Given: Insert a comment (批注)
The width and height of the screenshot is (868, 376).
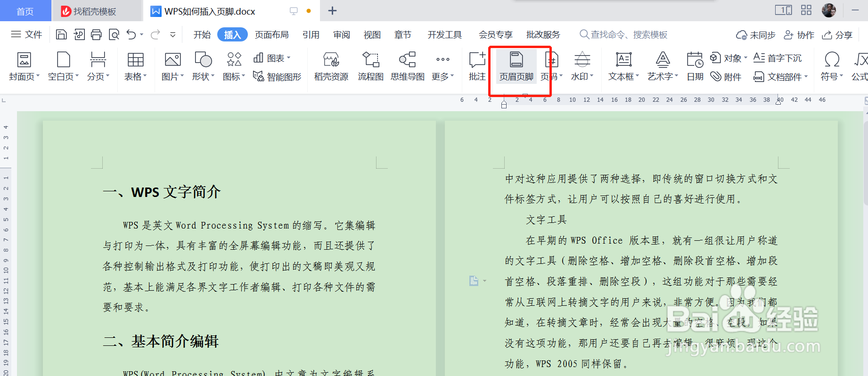Looking at the screenshot, I should pos(477,66).
